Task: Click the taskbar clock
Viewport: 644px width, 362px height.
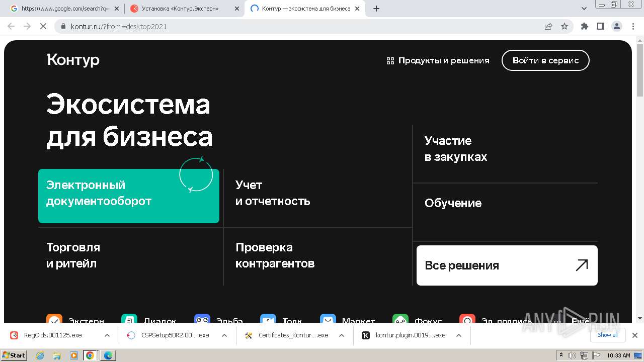Action: (x=618, y=355)
